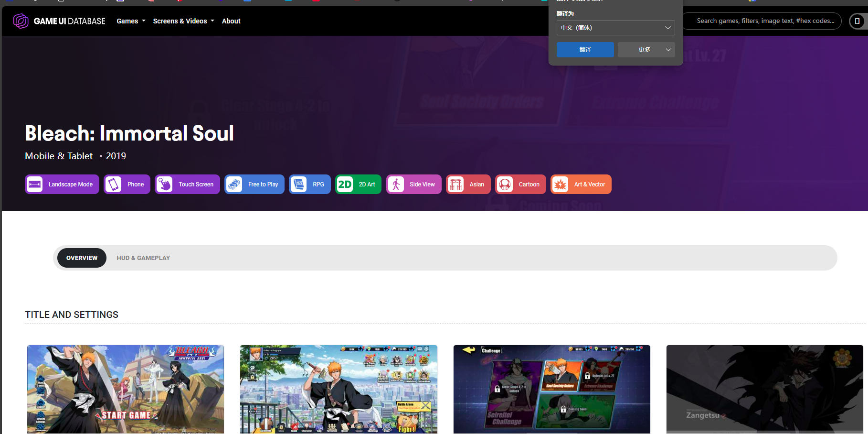The width and height of the screenshot is (868, 434).
Task: Open the About page
Action: click(x=231, y=21)
